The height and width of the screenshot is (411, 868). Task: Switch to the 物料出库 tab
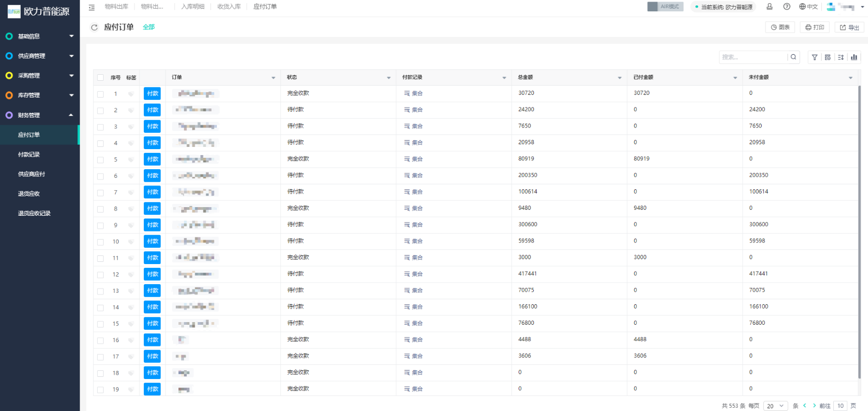pos(116,7)
